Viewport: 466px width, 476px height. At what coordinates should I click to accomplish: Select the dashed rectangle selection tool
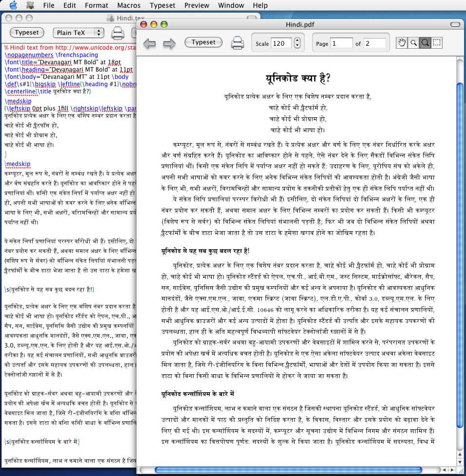pos(436,43)
